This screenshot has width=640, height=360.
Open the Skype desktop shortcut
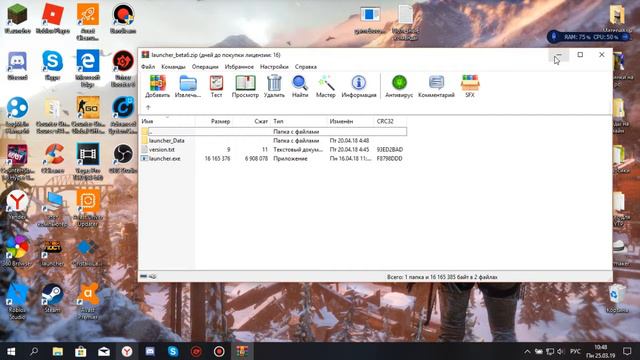click(x=53, y=65)
